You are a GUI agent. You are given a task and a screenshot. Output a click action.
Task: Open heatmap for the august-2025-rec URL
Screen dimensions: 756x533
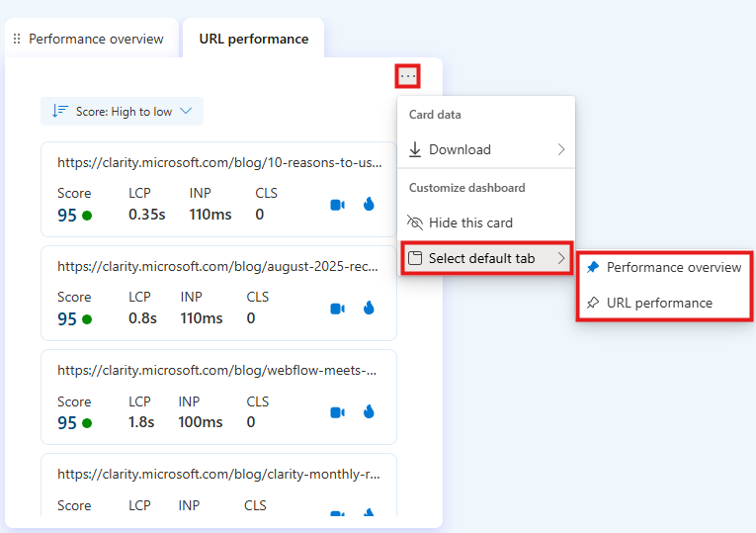pyautogui.click(x=369, y=308)
